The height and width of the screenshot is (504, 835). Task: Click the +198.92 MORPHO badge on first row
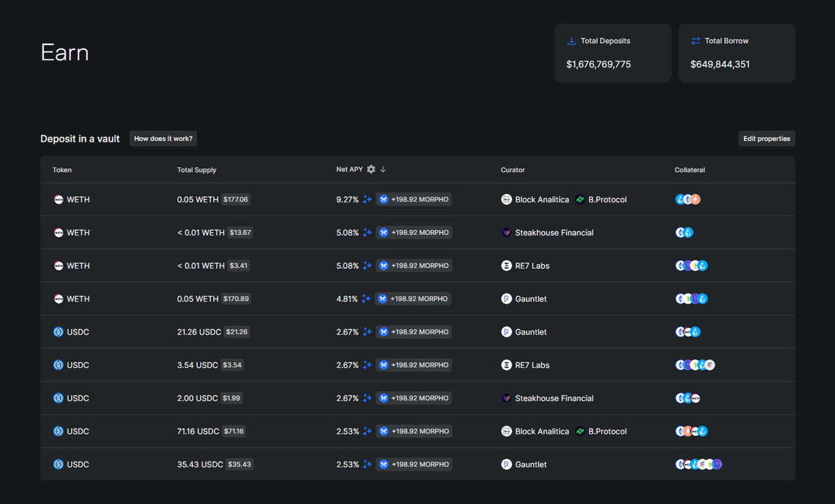(x=415, y=199)
